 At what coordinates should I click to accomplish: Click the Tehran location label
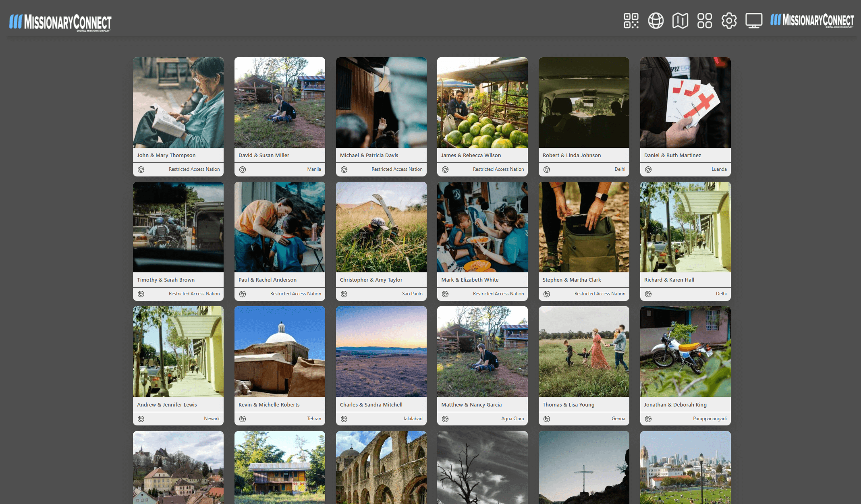[314, 419]
